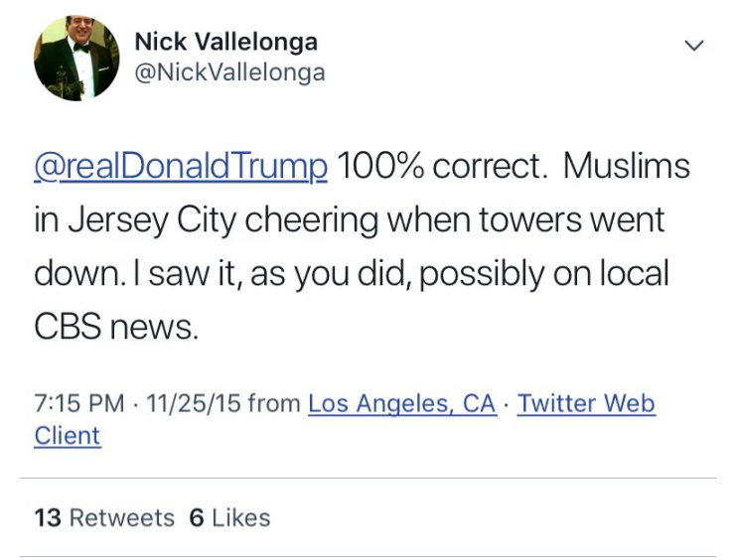The image size is (738, 560).
Task: Click the word 'from' before the location
Action: pos(274,404)
